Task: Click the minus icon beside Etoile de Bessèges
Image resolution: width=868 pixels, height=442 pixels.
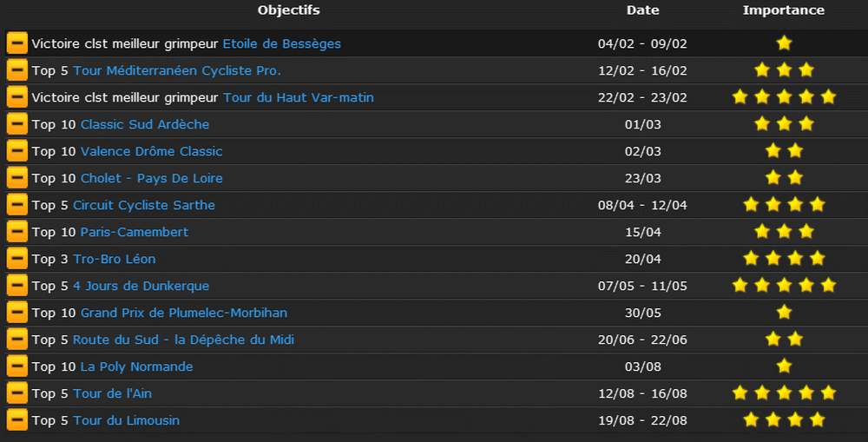Action: 16,43
